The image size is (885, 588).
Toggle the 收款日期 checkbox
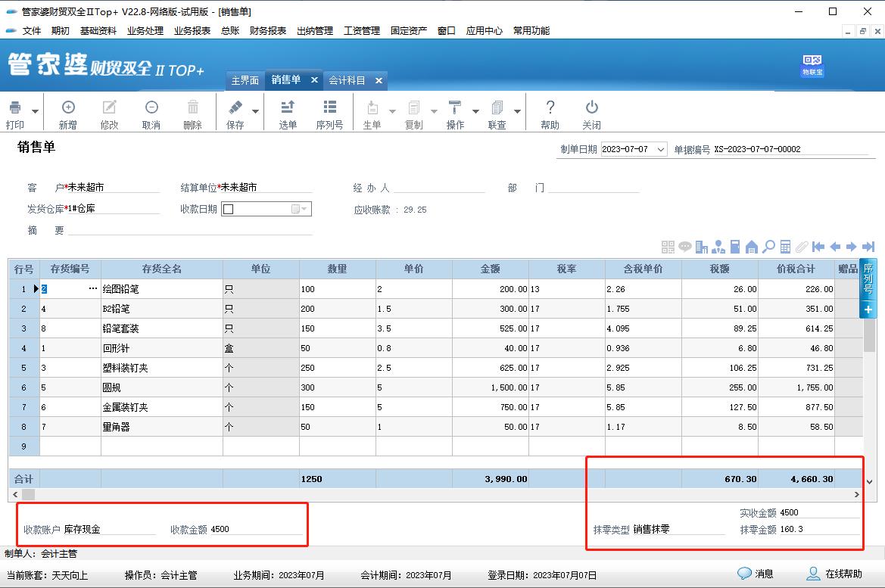click(x=229, y=210)
